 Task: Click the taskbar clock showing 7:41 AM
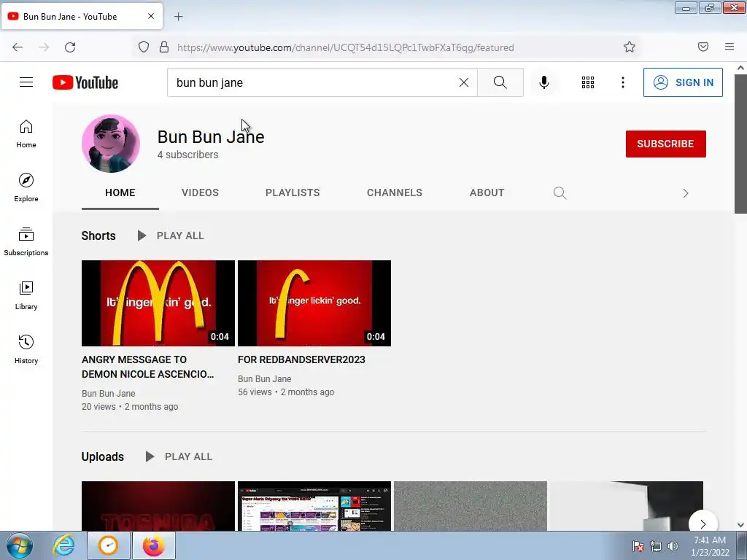[710, 546]
